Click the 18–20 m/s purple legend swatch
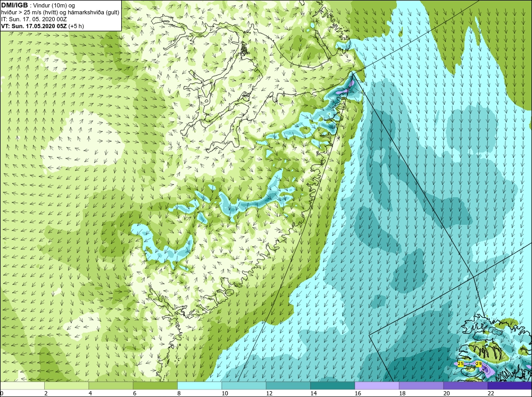 [x=421, y=386]
